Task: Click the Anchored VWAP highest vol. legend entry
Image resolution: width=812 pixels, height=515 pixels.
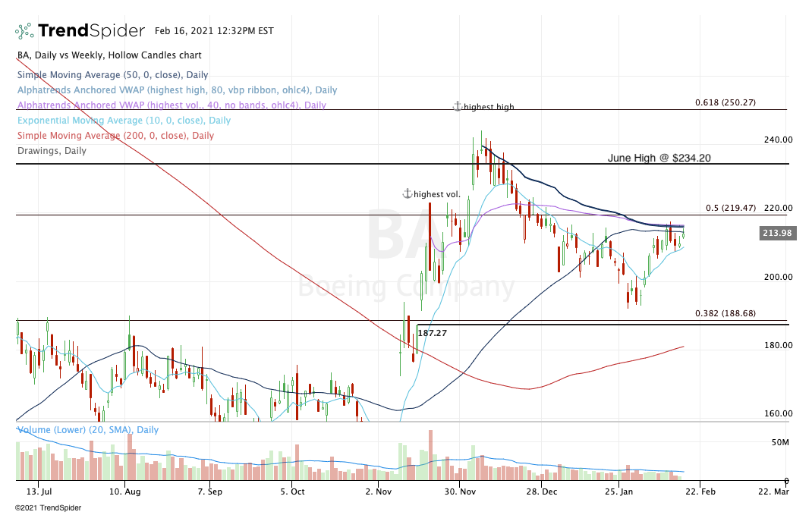Action: click(x=172, y=105)
